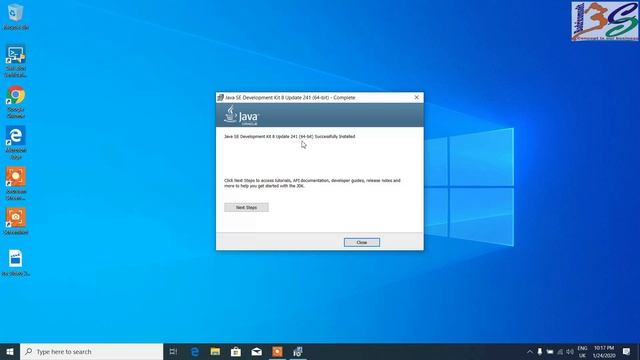Viewport: 640px width, 360px height.
Task: Click the battery tray icon
Action: click(x=550, y=351)
